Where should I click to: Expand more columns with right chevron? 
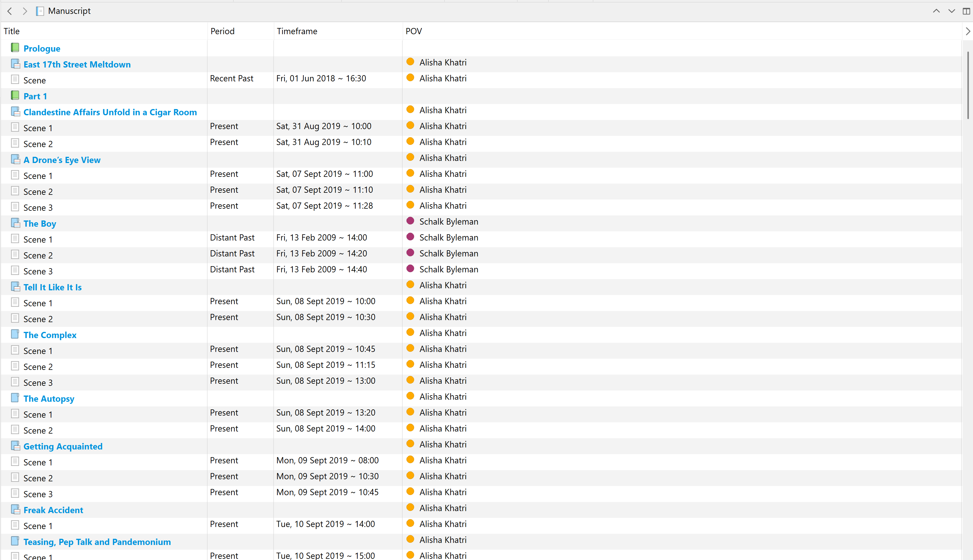(968, 31)
